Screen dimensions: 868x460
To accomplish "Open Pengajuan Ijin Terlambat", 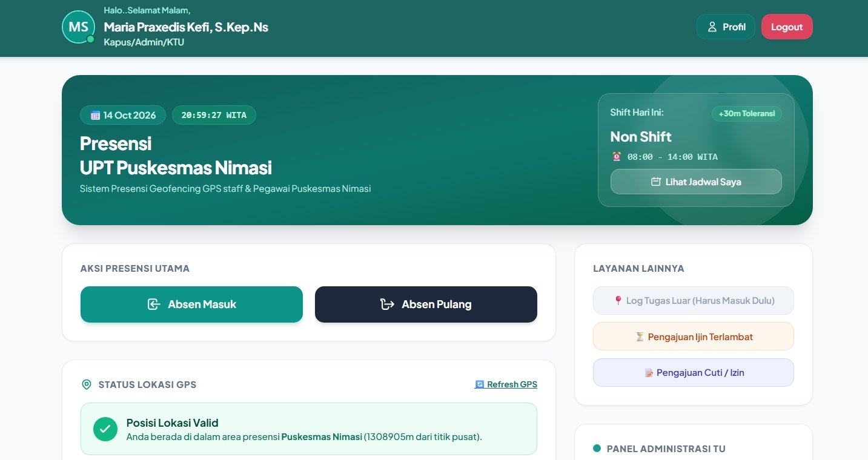I will (694, 337).
